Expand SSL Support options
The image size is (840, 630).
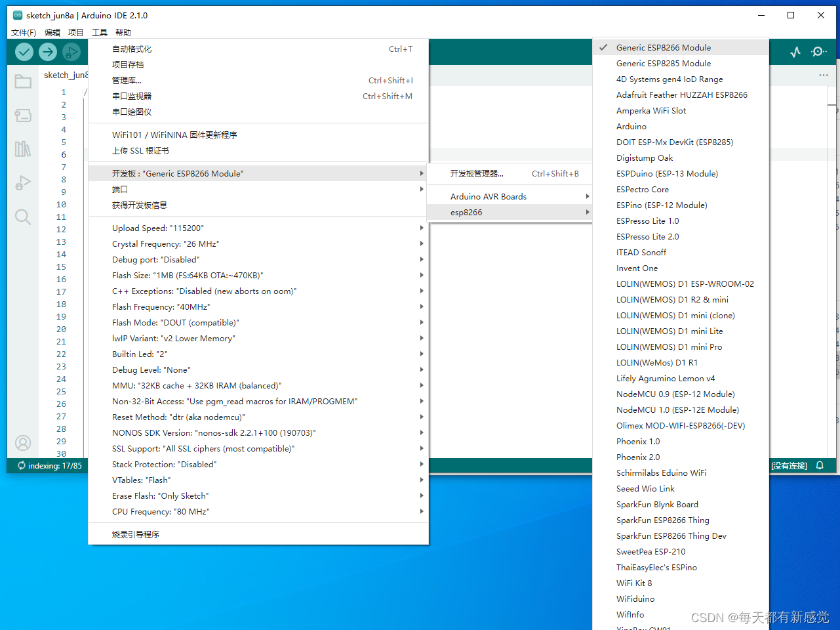coord(258,448)
